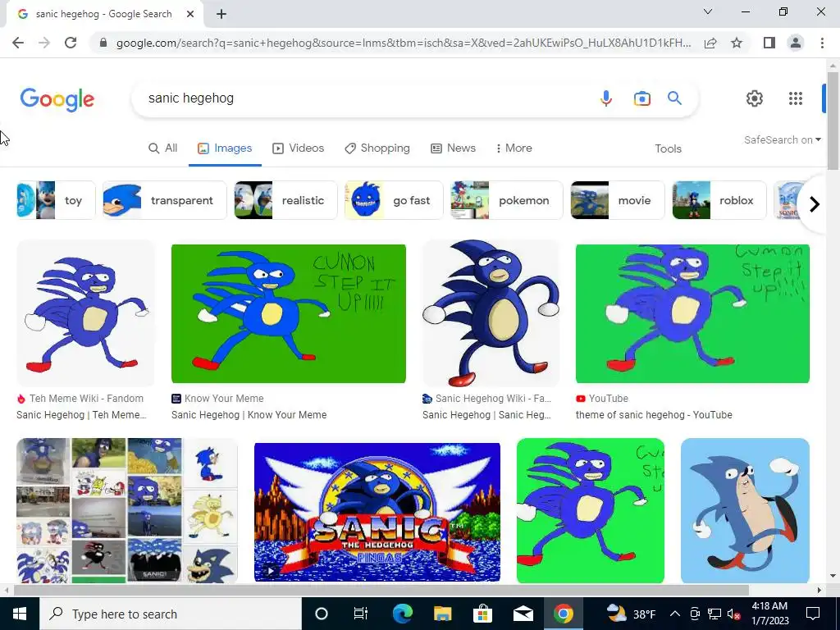The width and height of the screenshot is (840, 630).
Task: Filter by roblox suggestion chip
Action: pyautogui.click(x=719, y=200)
